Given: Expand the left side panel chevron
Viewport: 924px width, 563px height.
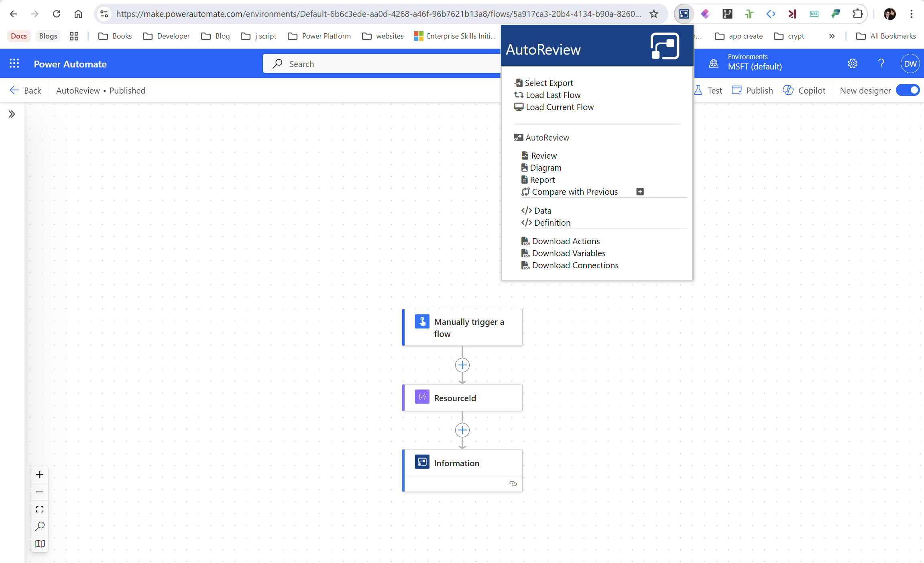Looking at the screenshot, I should click(x=12, y=114).
